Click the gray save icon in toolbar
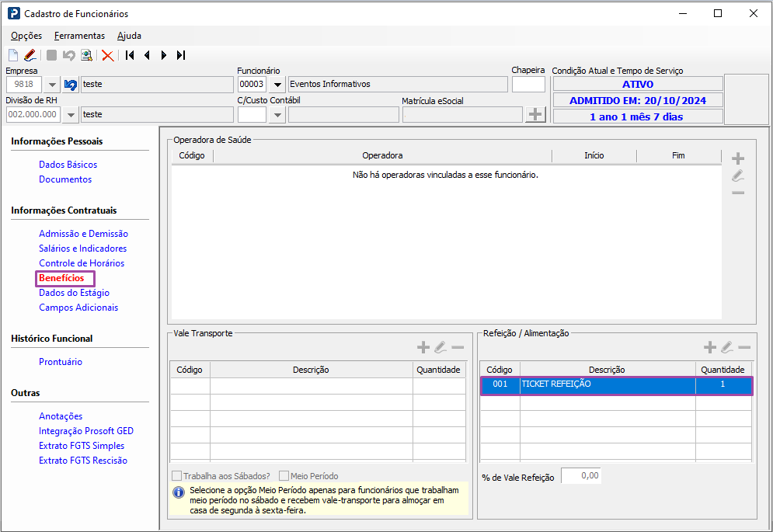Screen dimensions: 773x532 pyautogui.click(x=52, y=55)
